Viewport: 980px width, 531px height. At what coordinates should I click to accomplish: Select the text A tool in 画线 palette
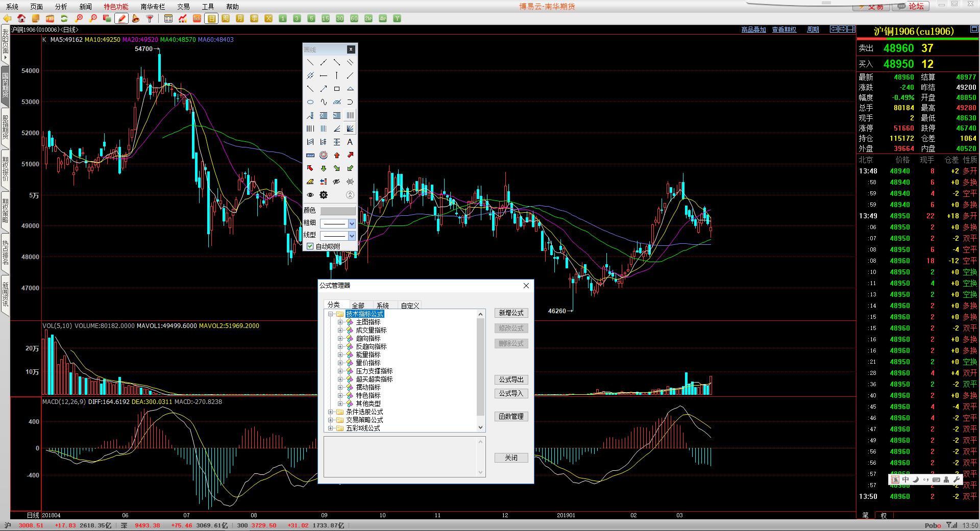(350, 142)
